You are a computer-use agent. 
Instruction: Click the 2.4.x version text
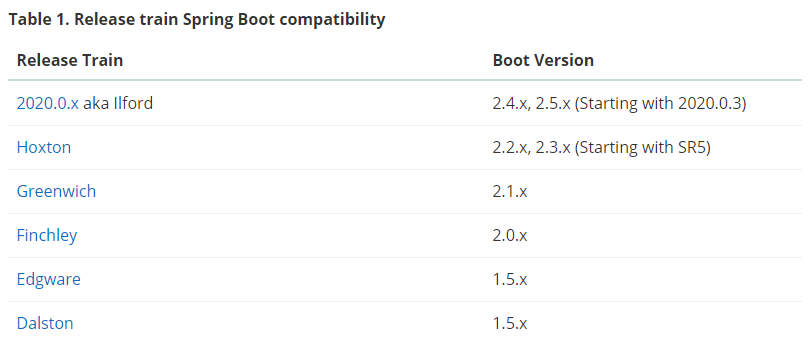pyautogui.click(x=511, y=103)
